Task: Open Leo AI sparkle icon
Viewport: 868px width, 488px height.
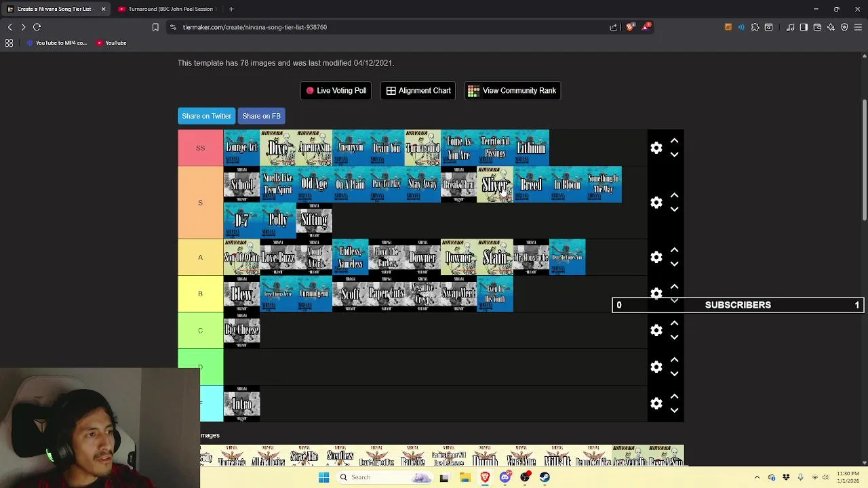Action: click(831, 27)
